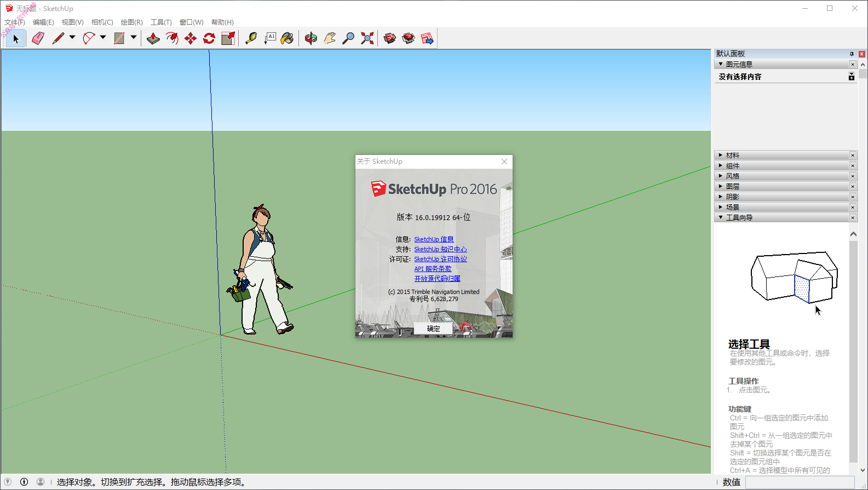Open the SketchUp 许可协议 link
This screenshot has height=490, width=868.
[440, 259]
